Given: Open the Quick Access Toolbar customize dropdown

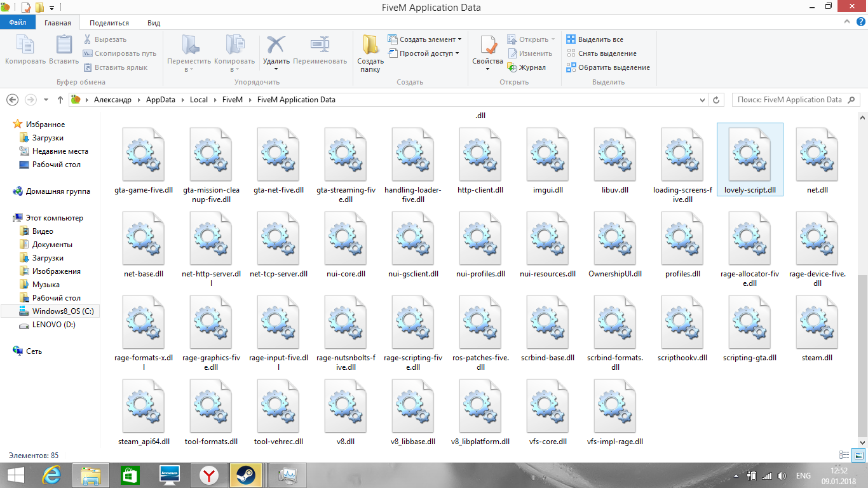Looking at the screenshot, I should 52,8.
